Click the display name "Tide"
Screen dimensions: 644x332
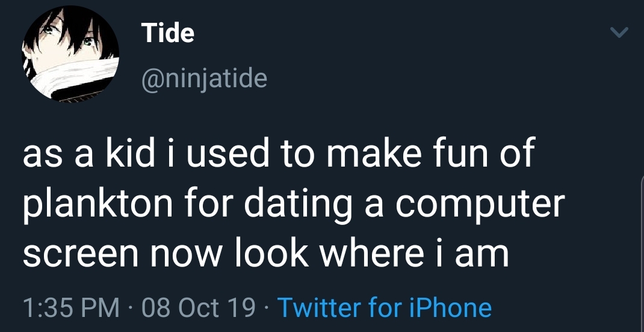pyautogui.click(x=167, y=32)
